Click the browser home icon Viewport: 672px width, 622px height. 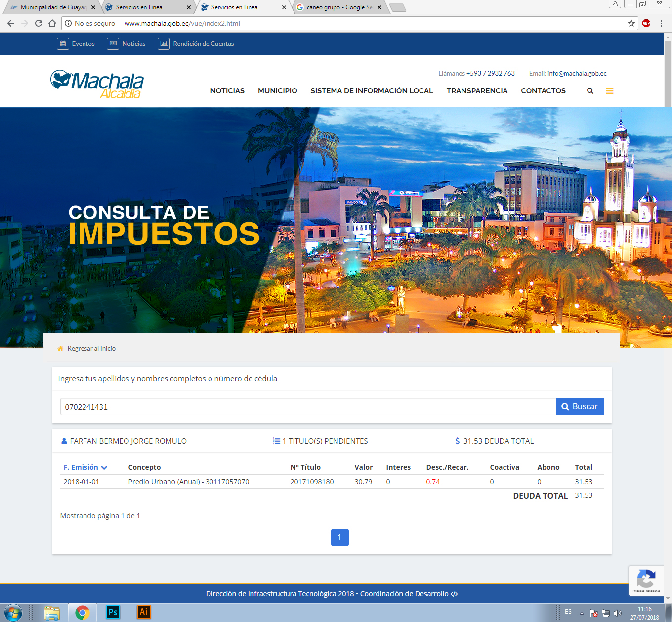[52, 23]
